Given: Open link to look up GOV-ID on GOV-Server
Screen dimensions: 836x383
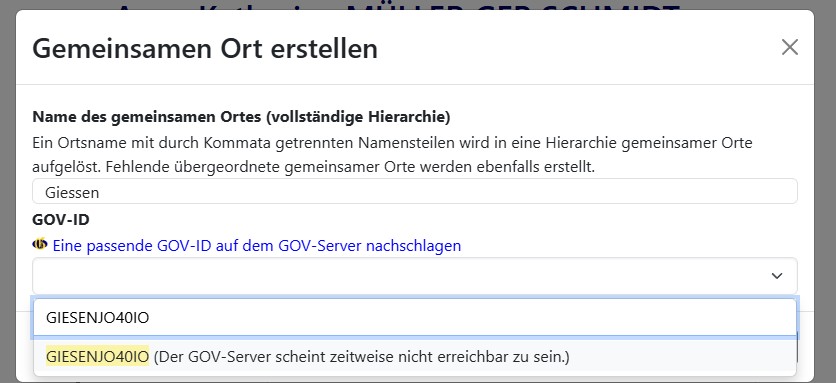Looking at the screenshot, I should [x=256, y=245].
